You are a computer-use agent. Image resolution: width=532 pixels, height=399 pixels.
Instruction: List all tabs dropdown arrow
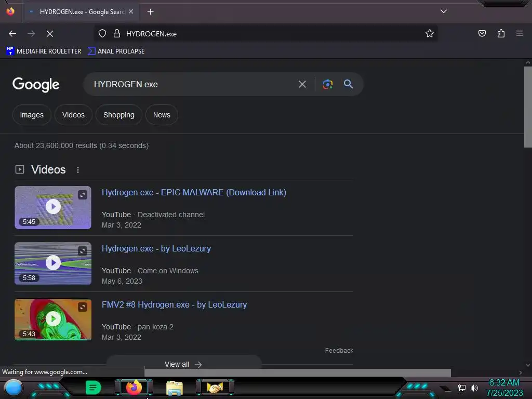point(444,11)
